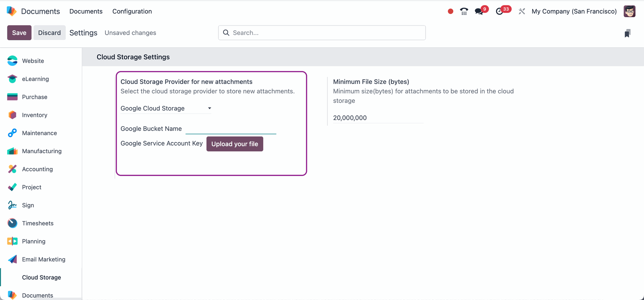The width and height of the screenshot is (644, 300).
Task: Click the Documents sidebar icon at bottom
Action: pyautogui.click(x=12, y=295)
